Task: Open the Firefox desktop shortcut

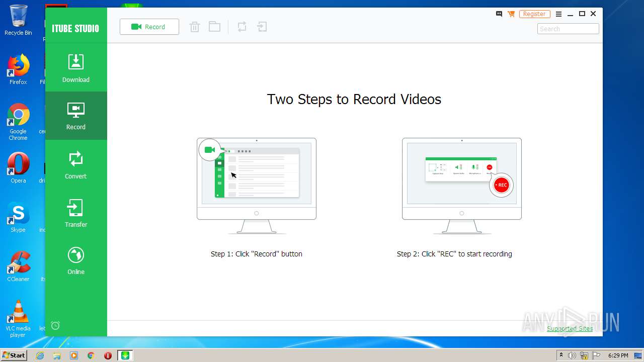Action: 18,69
